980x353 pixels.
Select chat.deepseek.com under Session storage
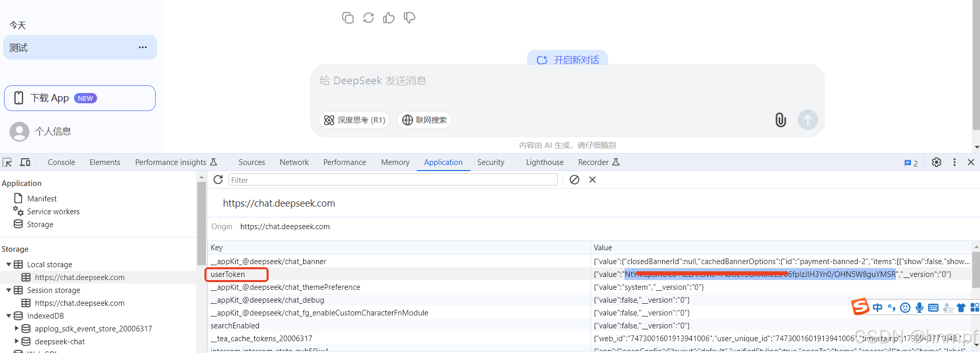(80, 303)
